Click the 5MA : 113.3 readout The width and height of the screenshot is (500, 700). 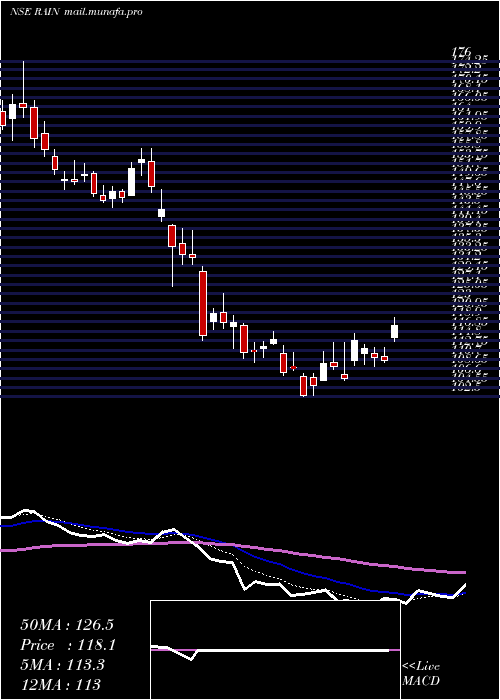pyautogui.click(x=62, y=665)
